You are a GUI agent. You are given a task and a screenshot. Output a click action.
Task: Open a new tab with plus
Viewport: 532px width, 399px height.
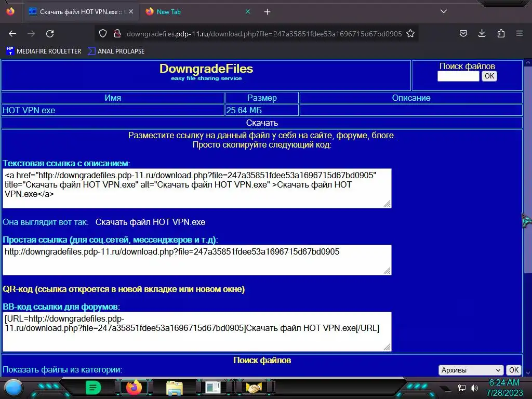tap(268, 12)
